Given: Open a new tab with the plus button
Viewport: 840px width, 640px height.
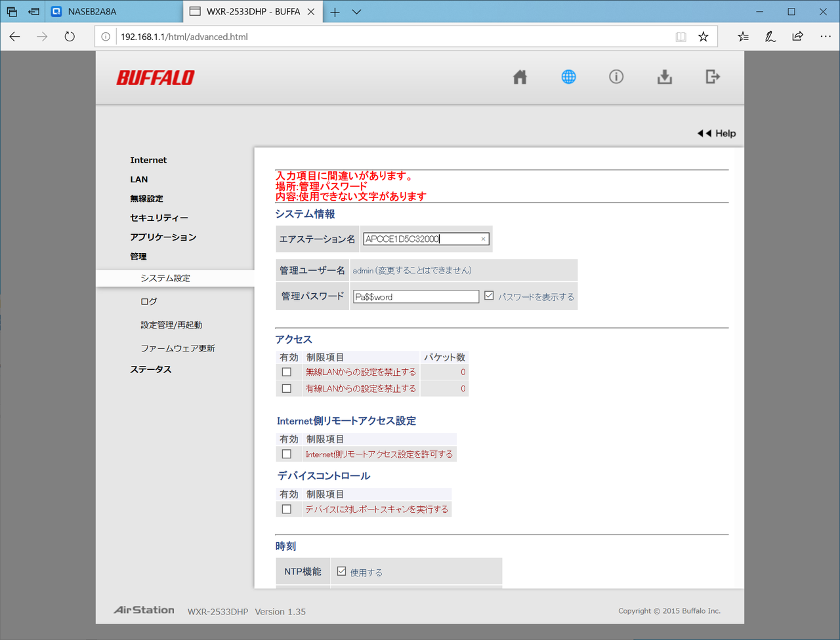Looking at the screenshot, I should pos(335,12).
